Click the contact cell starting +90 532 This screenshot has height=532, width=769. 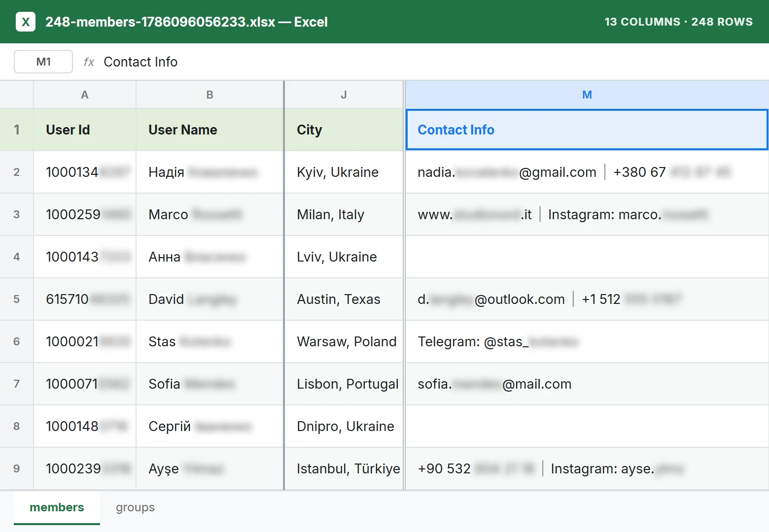pos(587,468)
